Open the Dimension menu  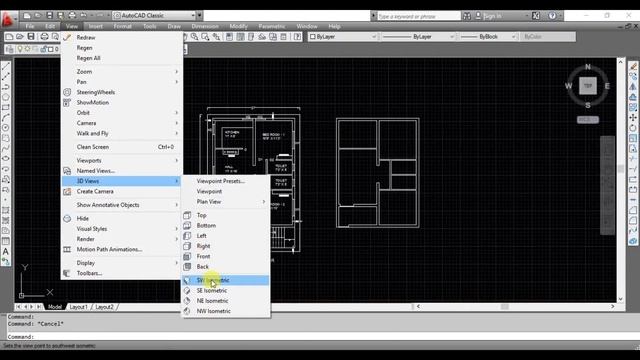click(x=205, y=26)
